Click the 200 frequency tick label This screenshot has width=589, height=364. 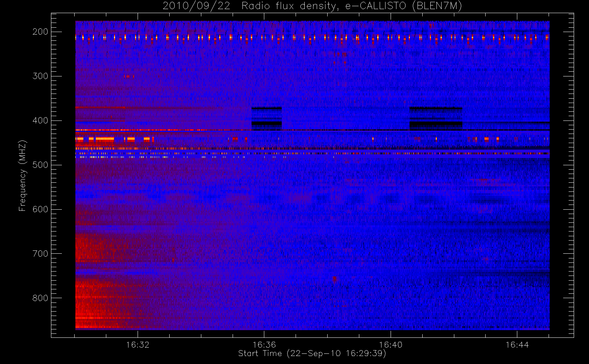[40, 32]
